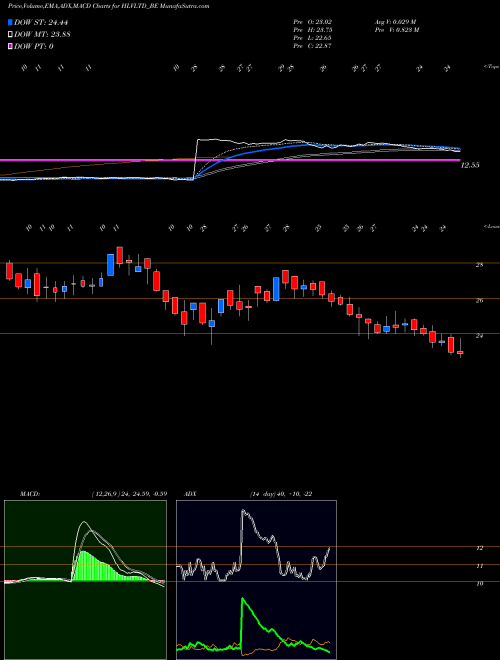Viewport: 500px width, 660px height.
Task: Click the blue DOW ST legend square
Action: point(11,22)
